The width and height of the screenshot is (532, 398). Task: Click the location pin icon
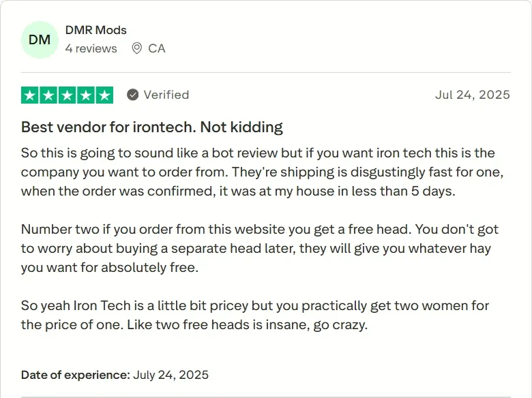[x=136, y=48]
